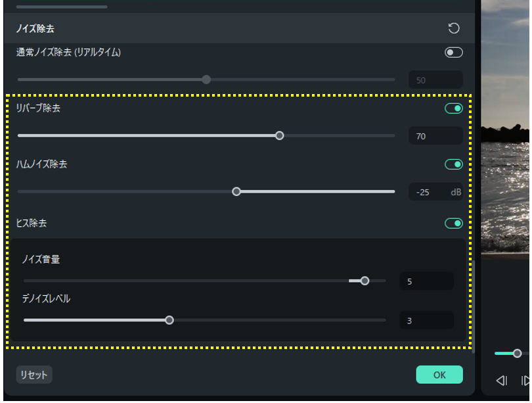This screenshot has width=532, height=403.
Task: Turn off the reverb removal switch
Action: (x=454, y=108)
